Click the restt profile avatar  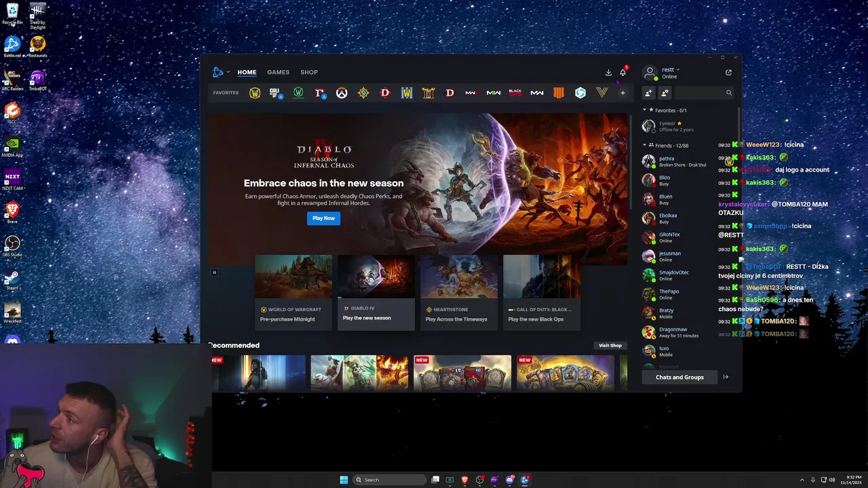click(650, 73)
